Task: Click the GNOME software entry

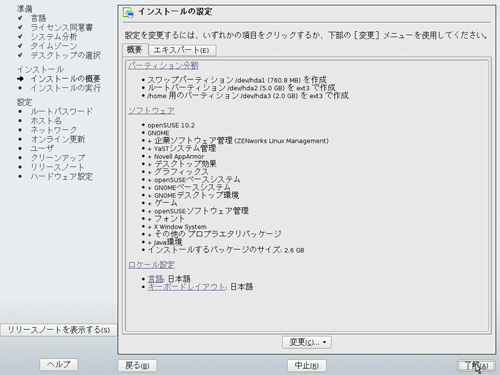Action: (x=158, y=133)
